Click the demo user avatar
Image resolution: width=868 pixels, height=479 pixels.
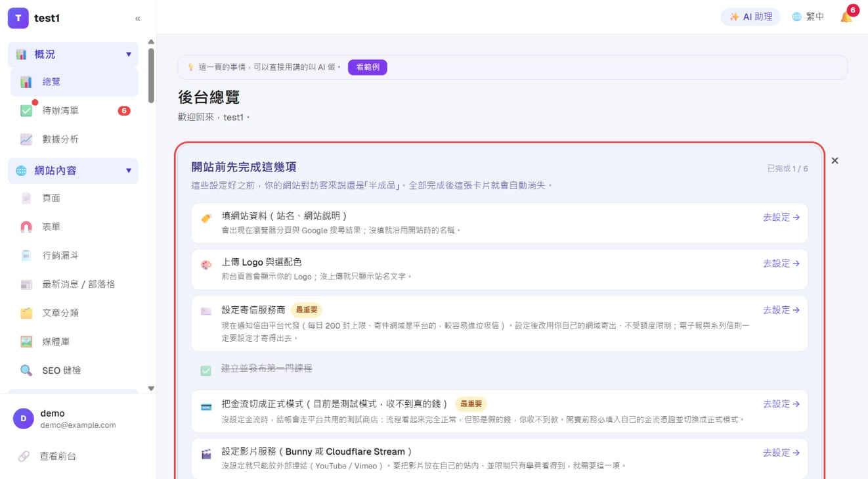click(x=24, y=419)
